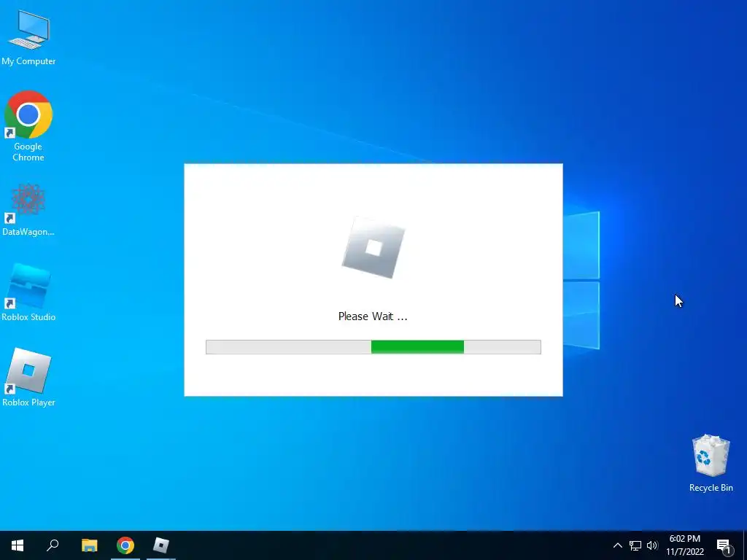Click the "Please Wait ..." text
This screenshot has width=747, height=560.
[x=373, y=316]
